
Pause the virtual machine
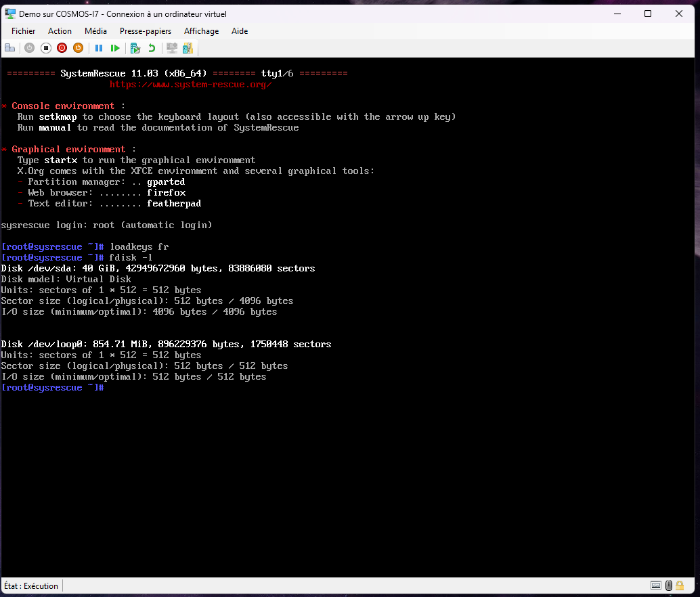(99, 48)
